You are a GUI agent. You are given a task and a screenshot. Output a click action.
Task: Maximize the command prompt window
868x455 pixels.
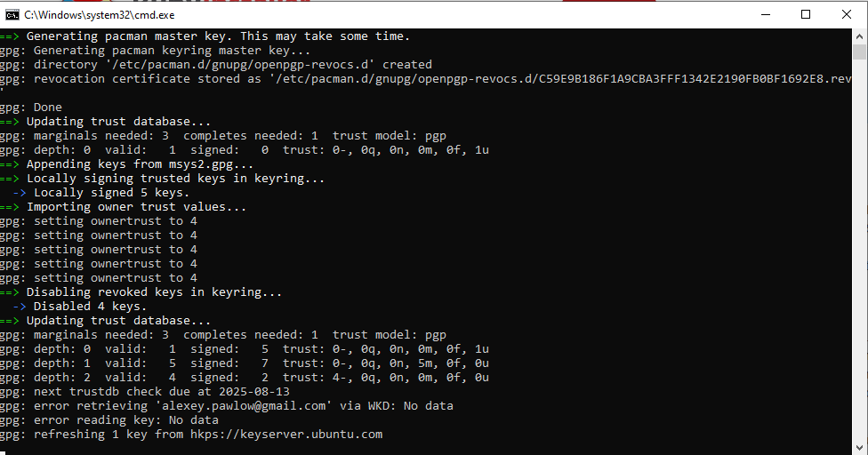(x=806, y=14)
